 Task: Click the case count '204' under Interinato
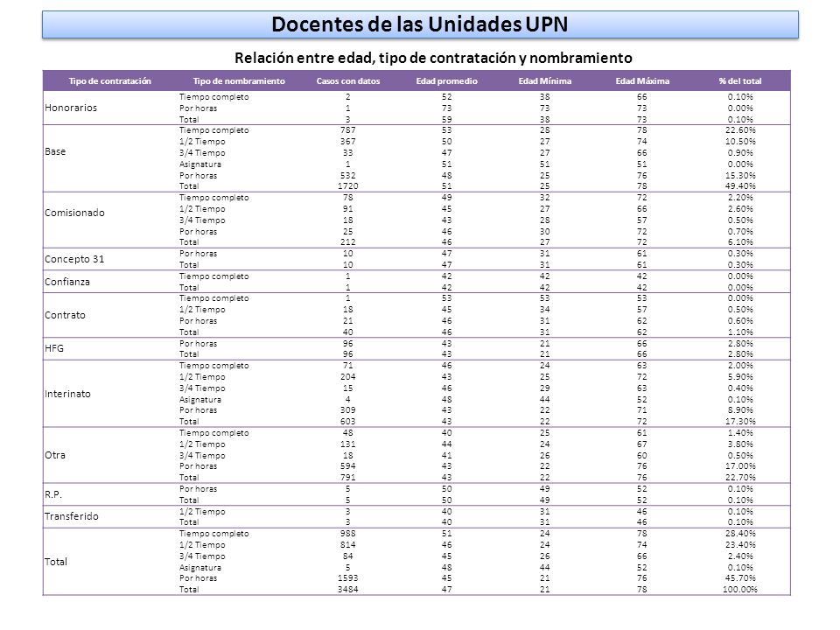coord(347,376)
